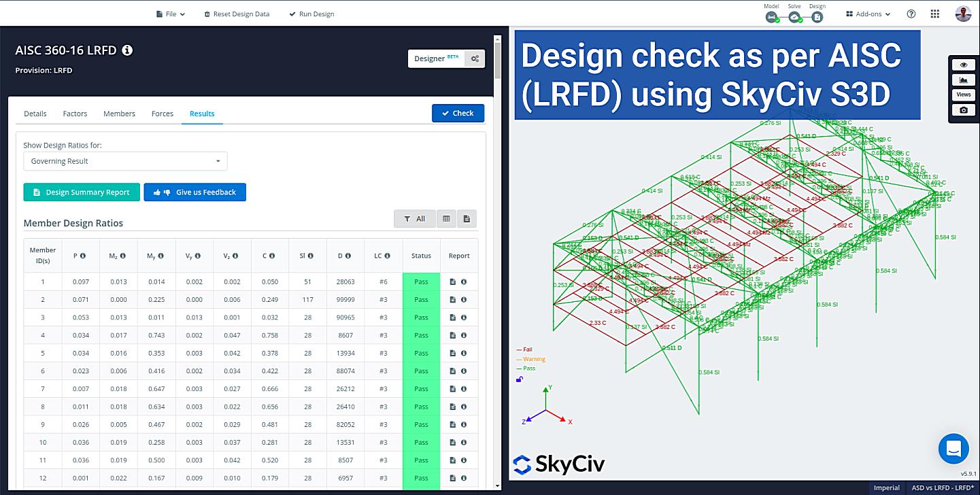
Task: Open report document icon for member 4
Action: pos(453,335)
